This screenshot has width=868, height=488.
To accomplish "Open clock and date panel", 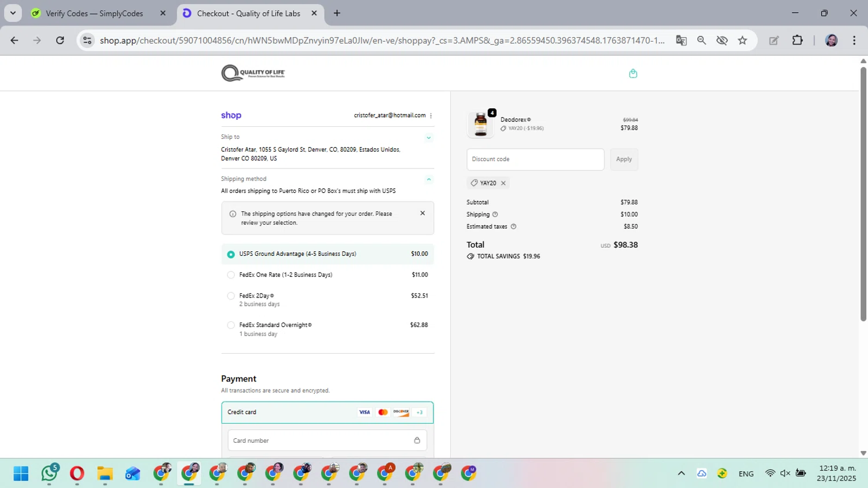I will (837, 474).
